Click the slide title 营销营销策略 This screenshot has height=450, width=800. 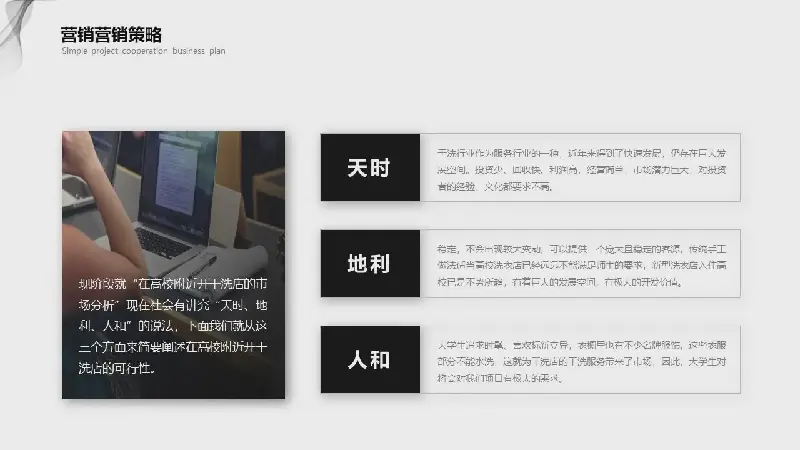[111, 35]
